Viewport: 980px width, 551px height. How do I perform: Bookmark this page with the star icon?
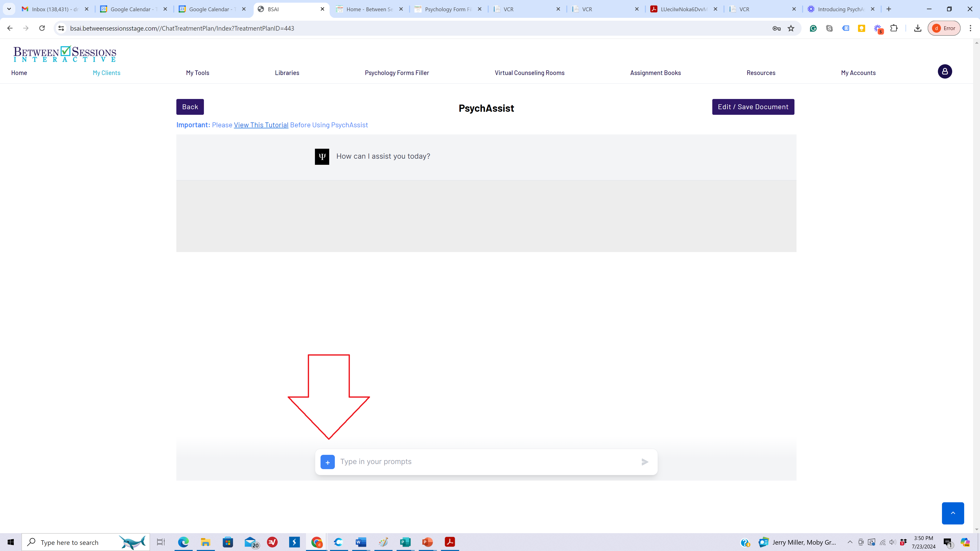coord(791,28)
